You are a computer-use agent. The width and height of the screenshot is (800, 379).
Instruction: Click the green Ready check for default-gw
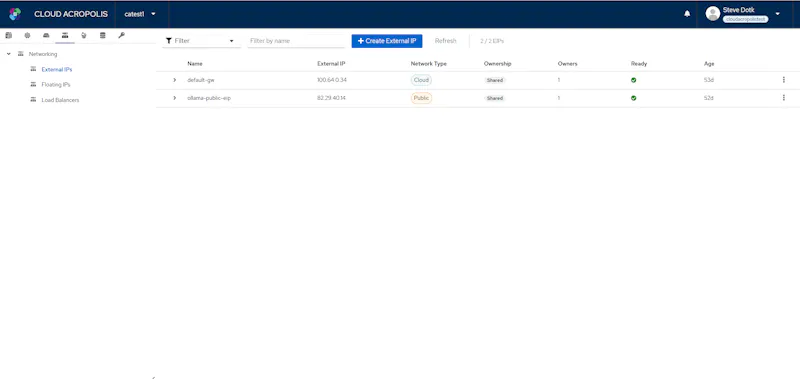point(634,80)
